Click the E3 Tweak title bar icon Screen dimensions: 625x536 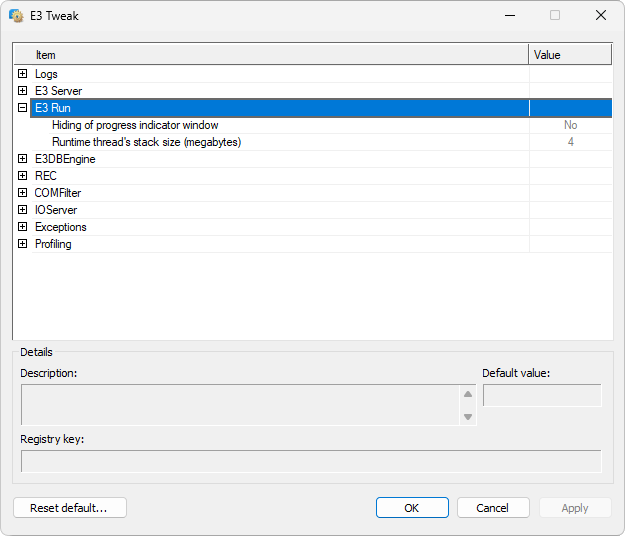[x=16, y=16]
